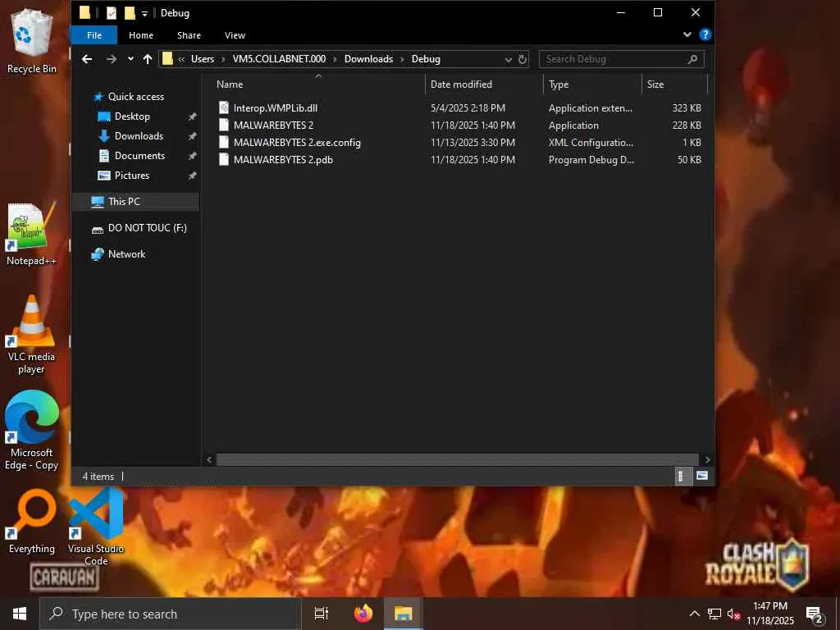
Task: Switch to the Home ribbon tab
Action: tap(141, 35)
